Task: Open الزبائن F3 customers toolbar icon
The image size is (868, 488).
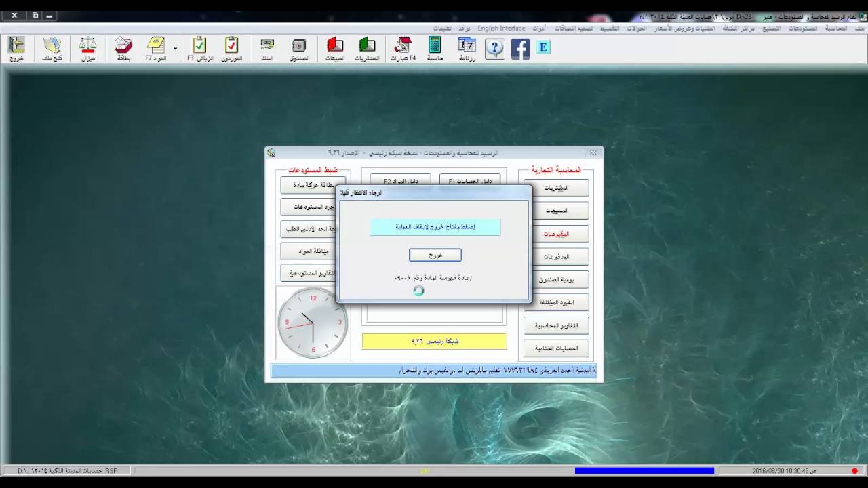Action: tap(200, 49)
